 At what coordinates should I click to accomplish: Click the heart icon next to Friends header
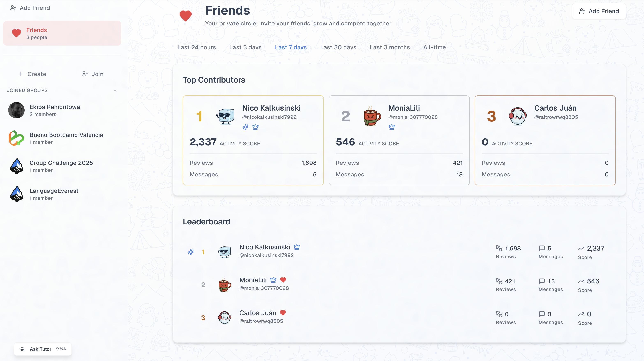coord(186,16)
